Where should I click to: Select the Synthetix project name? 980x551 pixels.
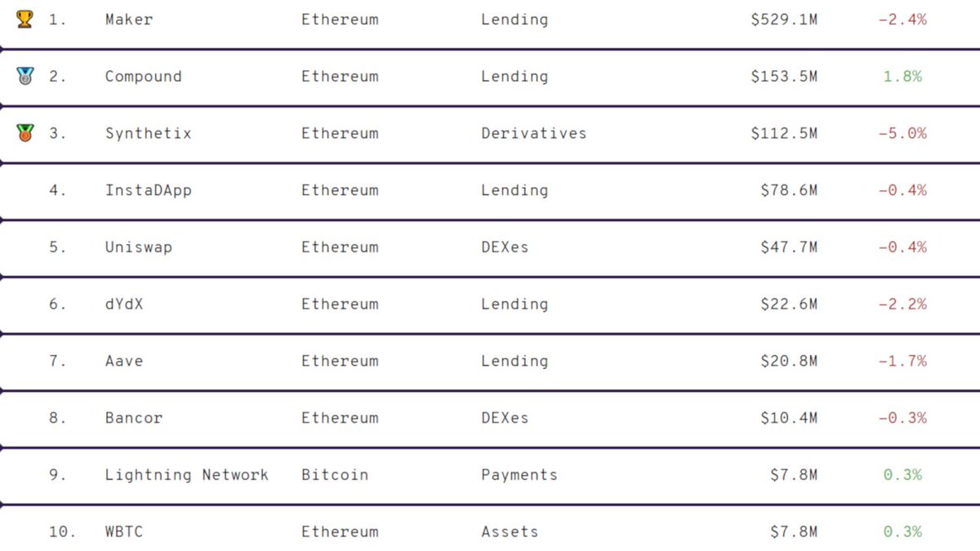point(149,133)
